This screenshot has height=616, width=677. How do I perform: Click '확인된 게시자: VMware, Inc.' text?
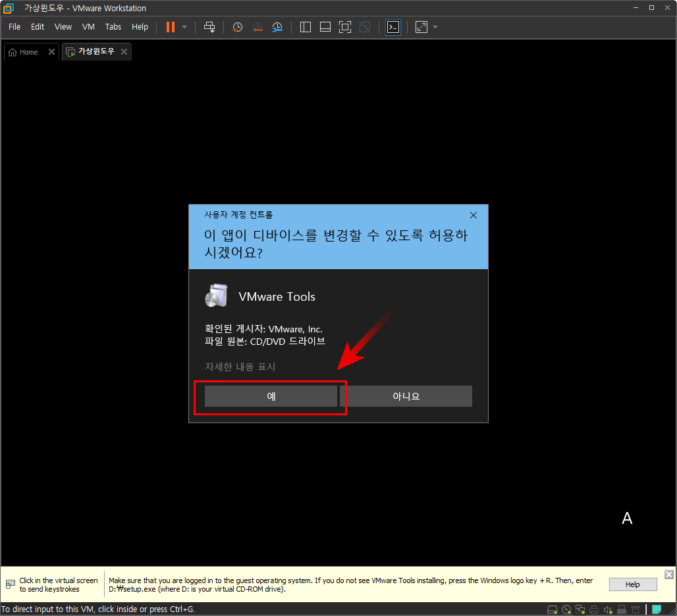(x=263, y=329)
